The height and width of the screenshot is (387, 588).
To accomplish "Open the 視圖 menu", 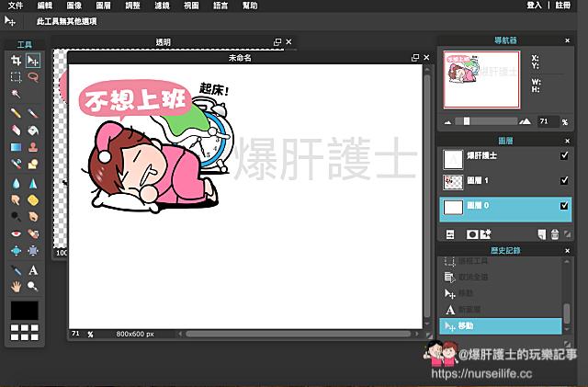I will pyautogui.click(x=191, y=6).
